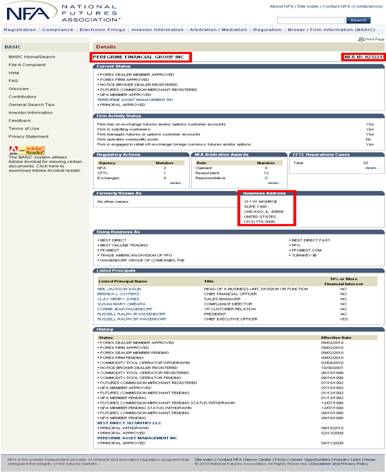The height and width of the screenshot is (472, 386).
Task: Click Home link in the footer
Action: coord(369,459)
